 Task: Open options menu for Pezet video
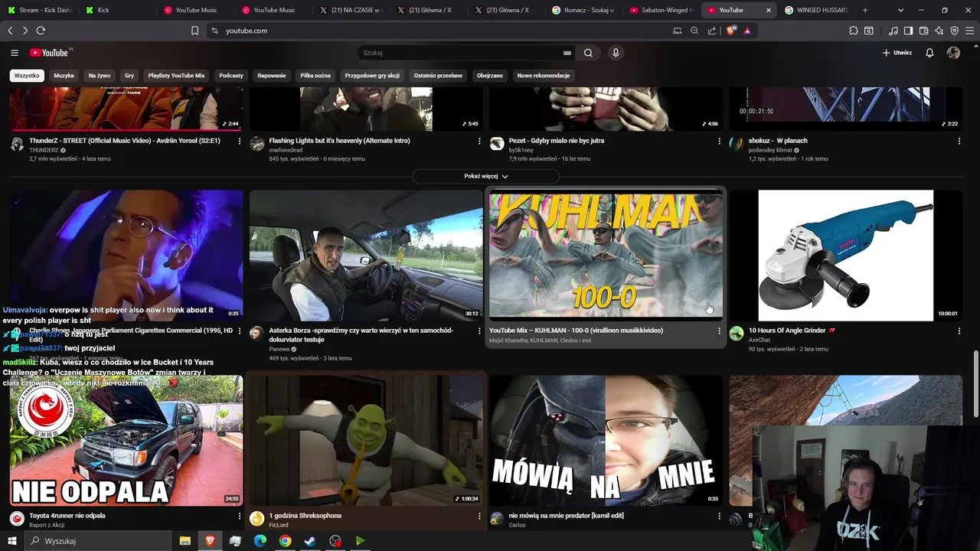[719, 141]
